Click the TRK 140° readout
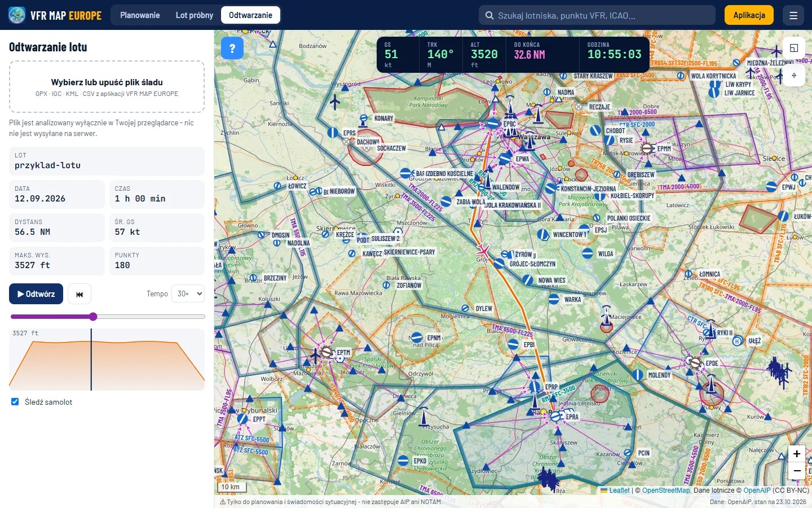 440,55
